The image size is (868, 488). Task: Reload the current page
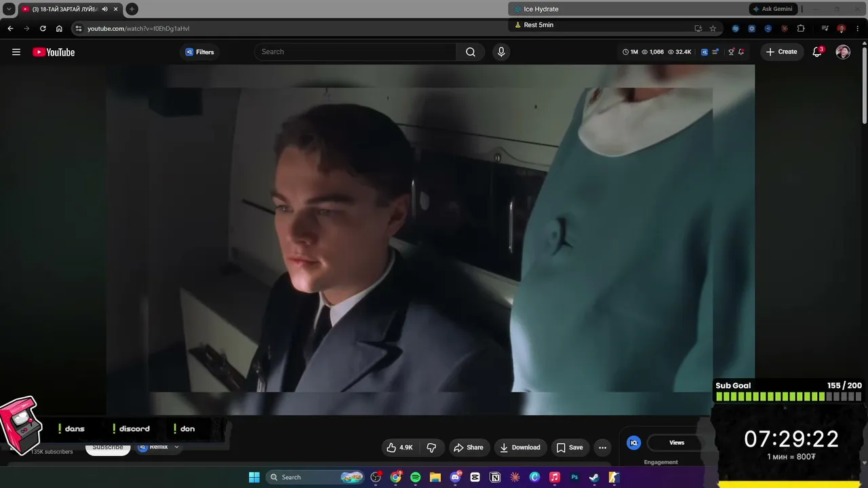point(43,28)
